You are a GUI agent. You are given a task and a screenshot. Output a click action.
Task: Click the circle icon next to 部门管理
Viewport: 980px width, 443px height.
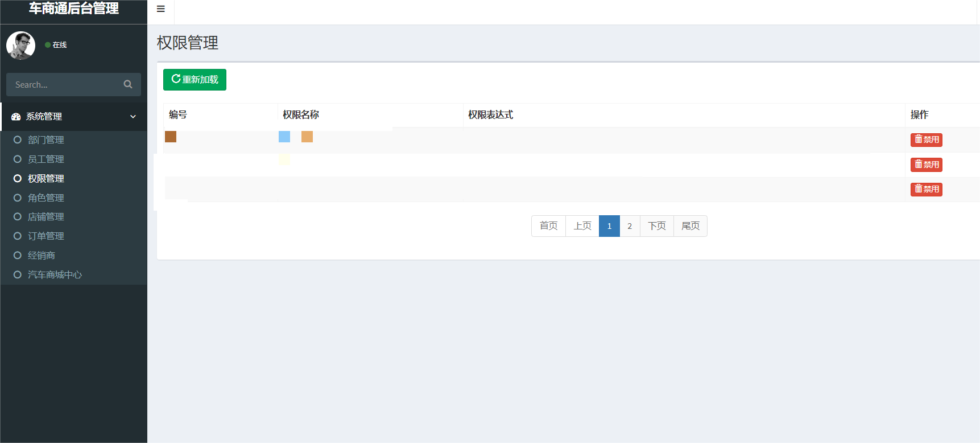(18, 140)
